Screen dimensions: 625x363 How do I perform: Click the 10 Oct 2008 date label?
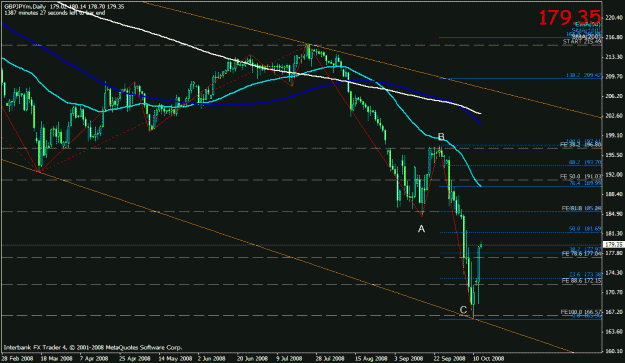point(489,358)
